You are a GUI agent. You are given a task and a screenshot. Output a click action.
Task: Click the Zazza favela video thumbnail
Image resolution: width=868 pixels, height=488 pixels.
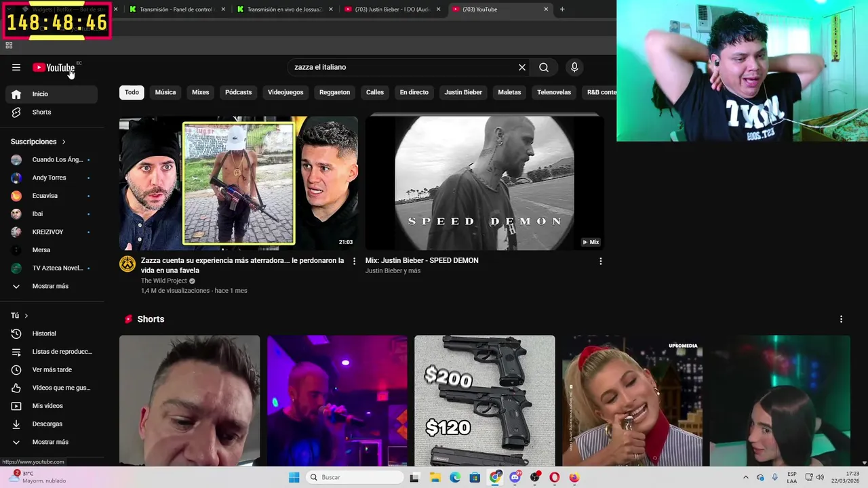point(238,183)
